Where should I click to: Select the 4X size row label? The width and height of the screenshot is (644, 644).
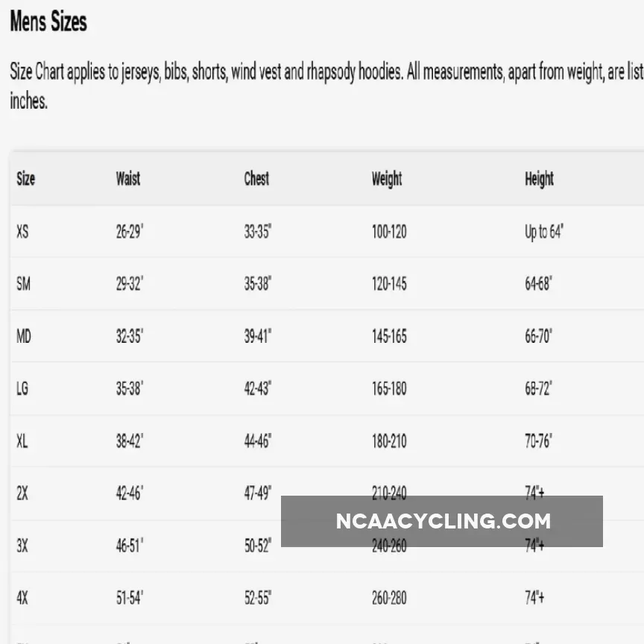click(22, 598)
